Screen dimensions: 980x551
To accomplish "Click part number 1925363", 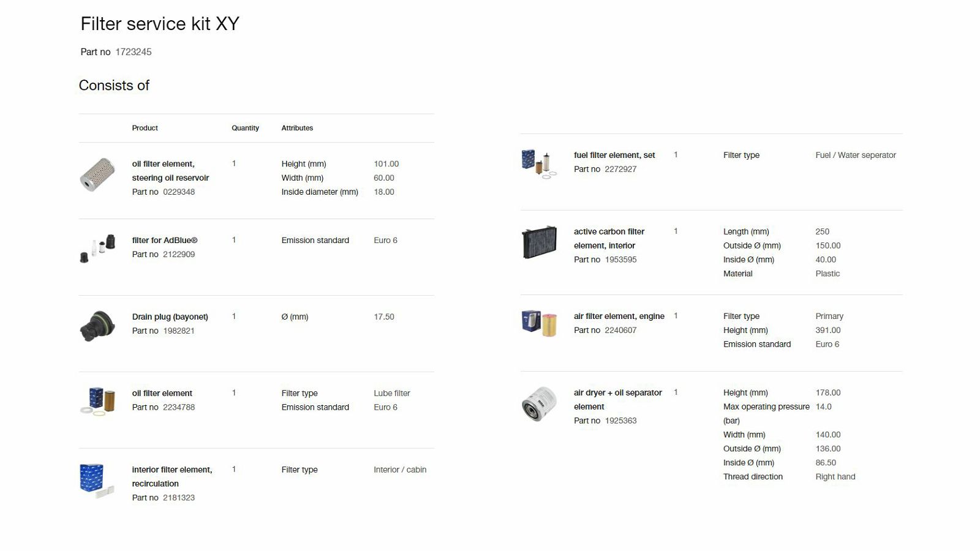I will 620,421.
